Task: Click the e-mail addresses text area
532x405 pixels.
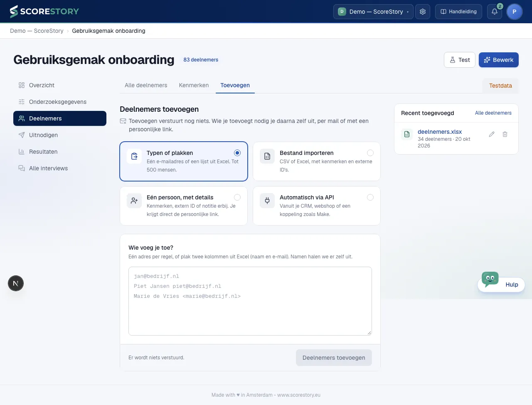Action: pyautogui.click(x=250, y=301)
